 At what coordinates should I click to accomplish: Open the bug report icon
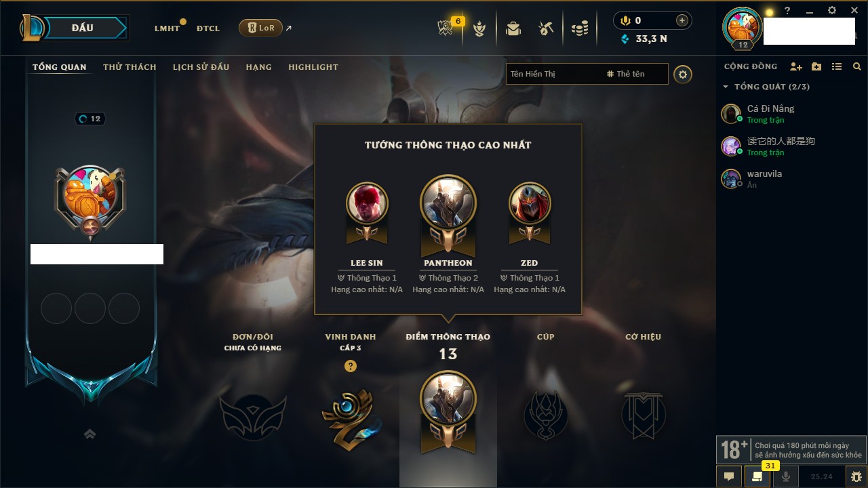[x=856, y=476]
